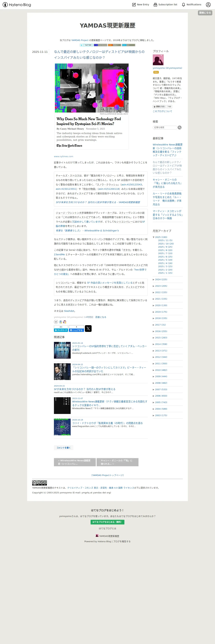Image resolution: width=215 pixels, height=644 pixels.
Task: Click the RSS 2.0 badge
Action: pos(128,45)
